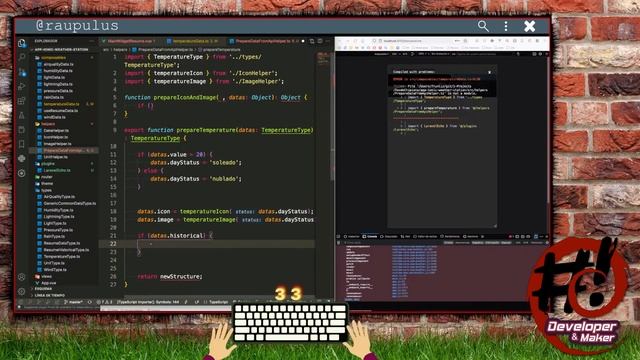Open LightningType.ts file
This screenshot has height=360, width=640.
(x=59, y=216)
